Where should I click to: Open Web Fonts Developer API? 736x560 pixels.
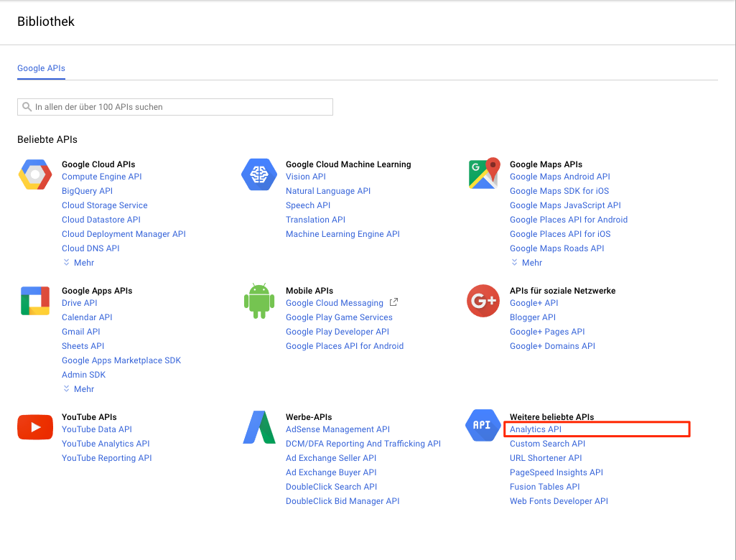pos(559,501)
